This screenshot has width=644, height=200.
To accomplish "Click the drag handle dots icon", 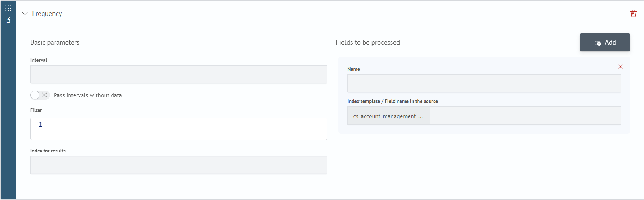I will pos(8,8).
